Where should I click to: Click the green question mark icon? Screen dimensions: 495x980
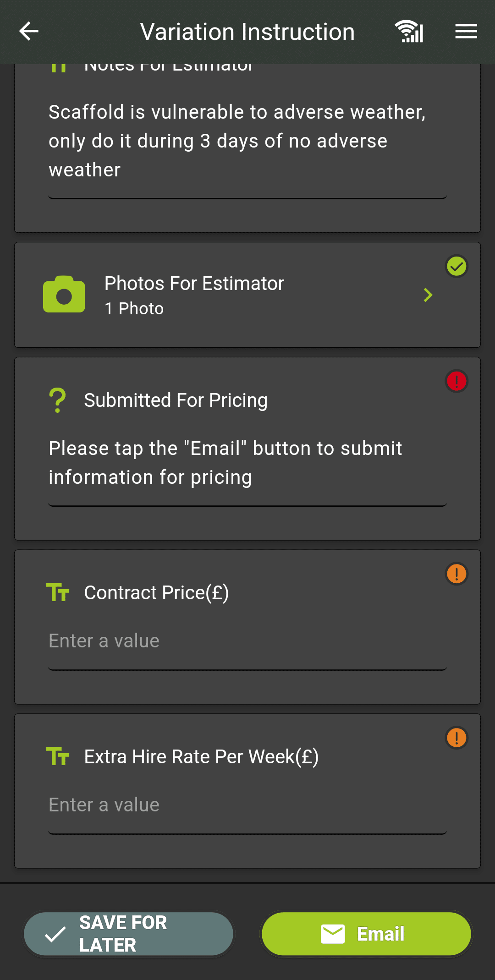click(x=58, y=400)
